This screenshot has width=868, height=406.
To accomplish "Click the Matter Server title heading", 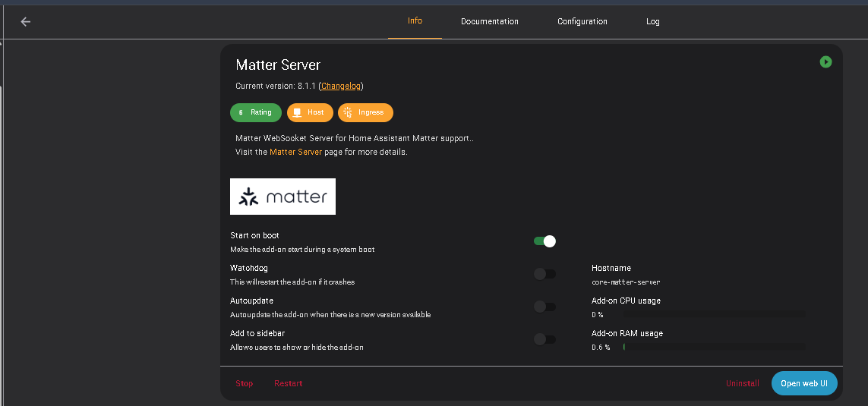I will pos(278,65).
